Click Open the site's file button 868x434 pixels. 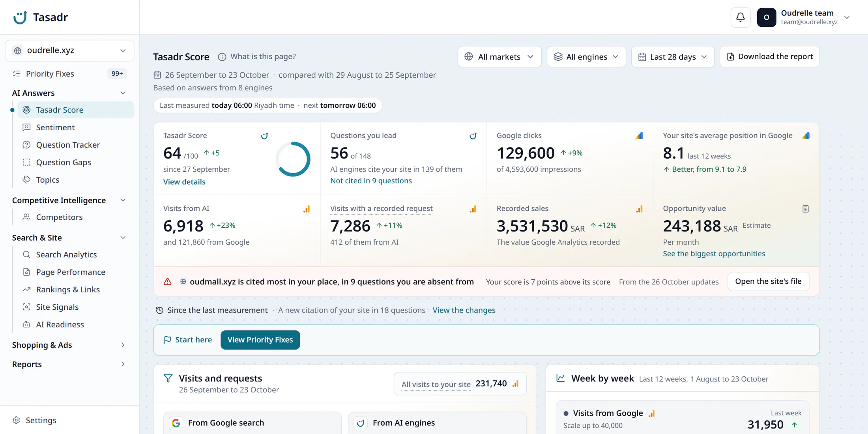pyautogui.click(x=768, y=282)
